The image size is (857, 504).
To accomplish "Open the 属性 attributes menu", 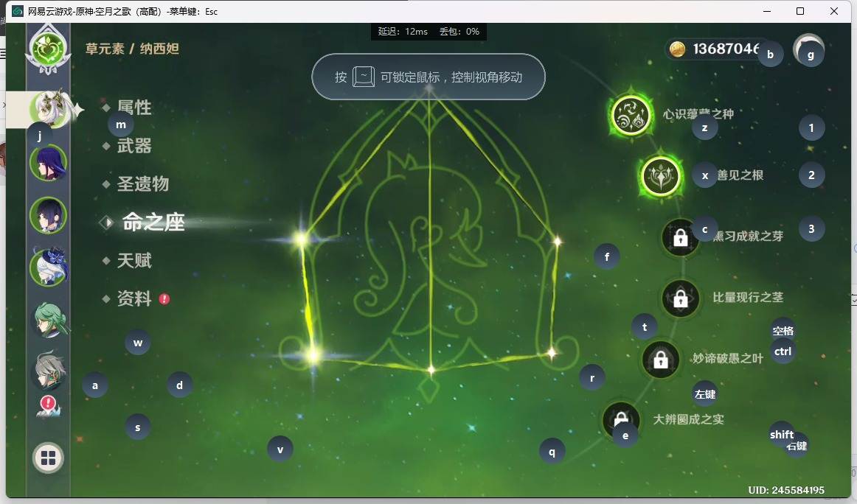I will click(x=134, y=107).
